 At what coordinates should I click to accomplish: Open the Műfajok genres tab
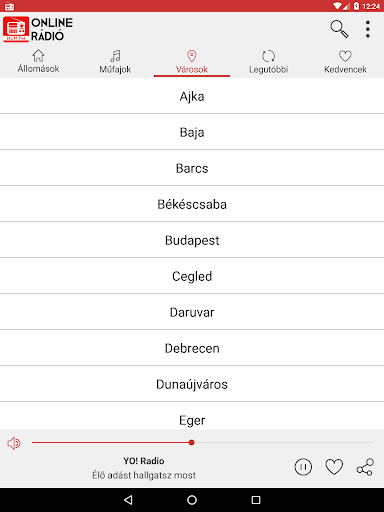(x=115, y=62)
